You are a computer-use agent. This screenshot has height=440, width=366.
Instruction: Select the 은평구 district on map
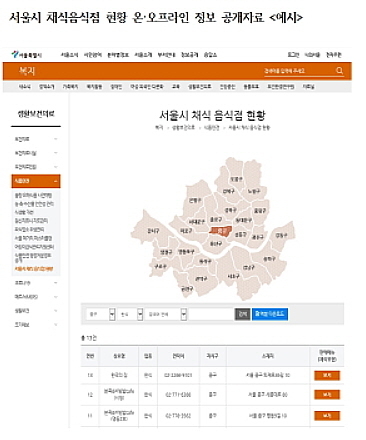point(195,200)
